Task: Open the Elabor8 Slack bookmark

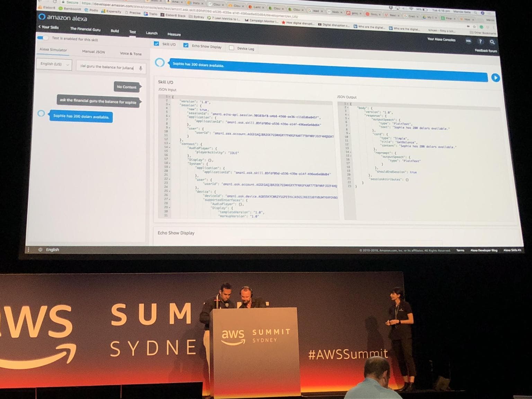Action: [x=173, y=15]
